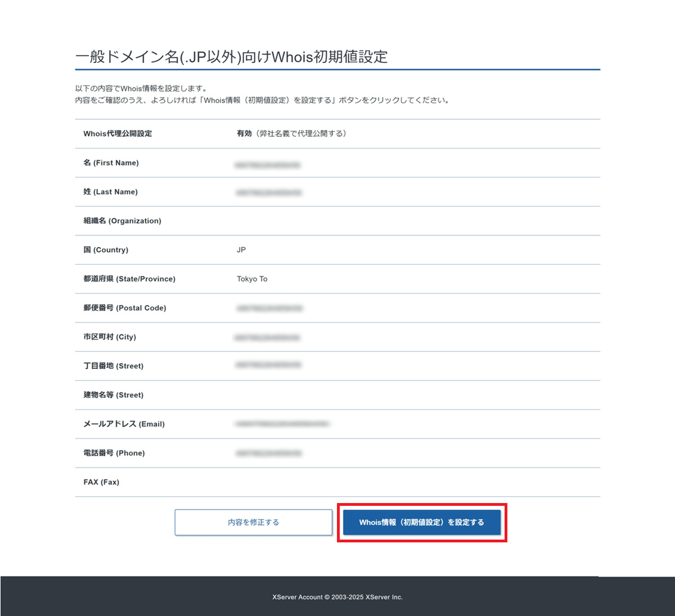
Task: Click the 国 (Country) label
Action: (106, 250)
